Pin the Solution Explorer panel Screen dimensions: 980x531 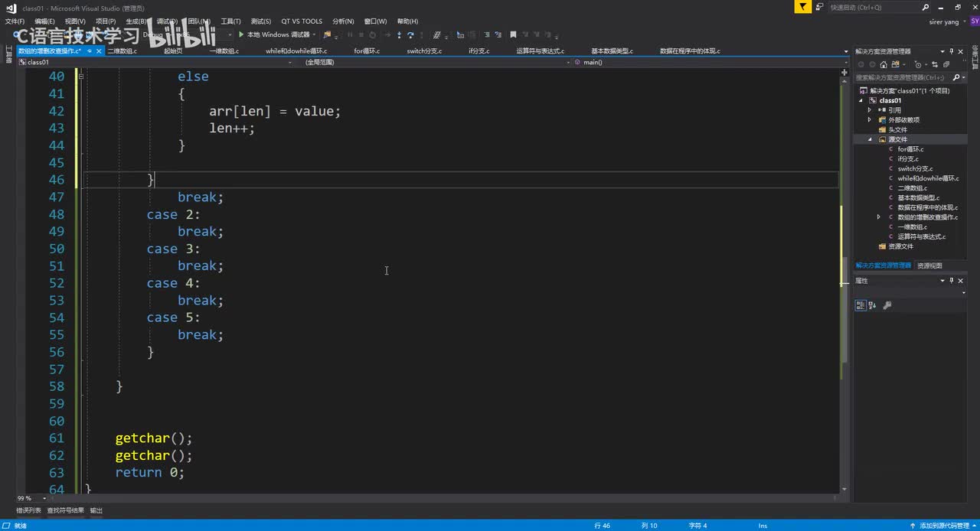[x=951, y=51]
